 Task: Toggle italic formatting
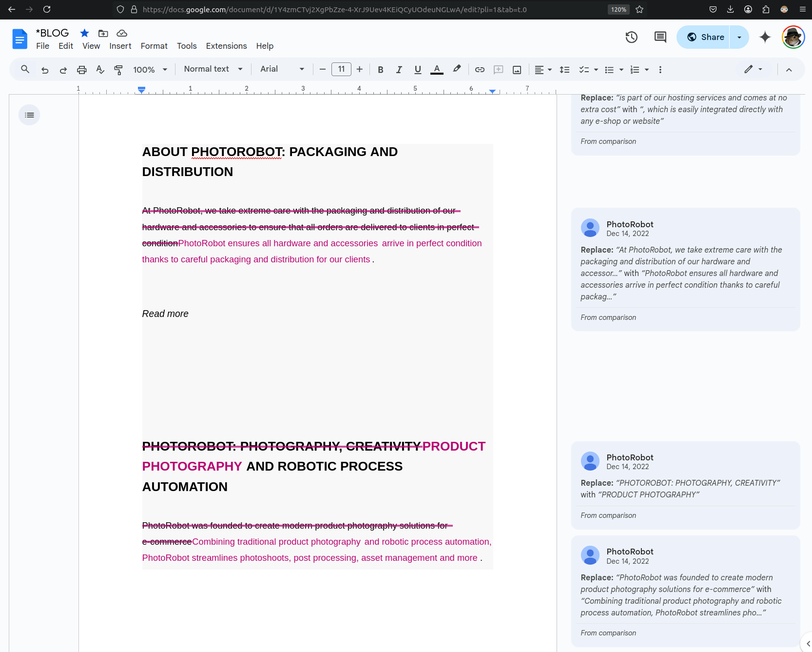click(399, 70)
